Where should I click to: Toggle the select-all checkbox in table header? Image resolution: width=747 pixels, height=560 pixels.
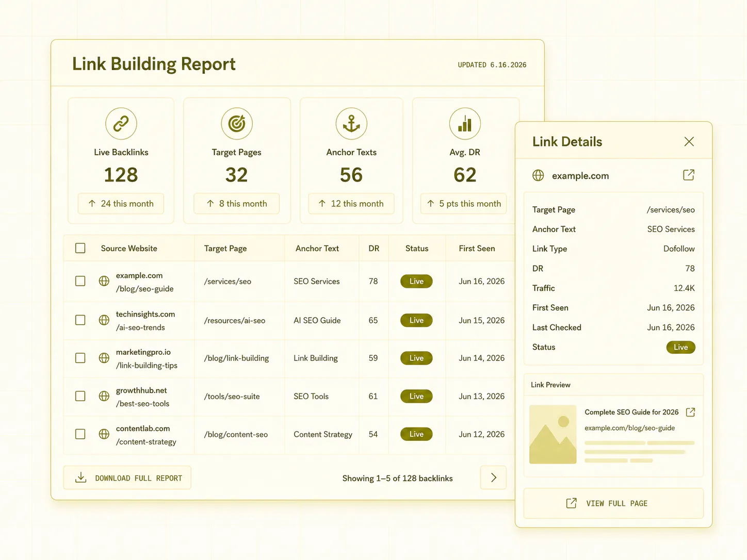tap(80, 248)
